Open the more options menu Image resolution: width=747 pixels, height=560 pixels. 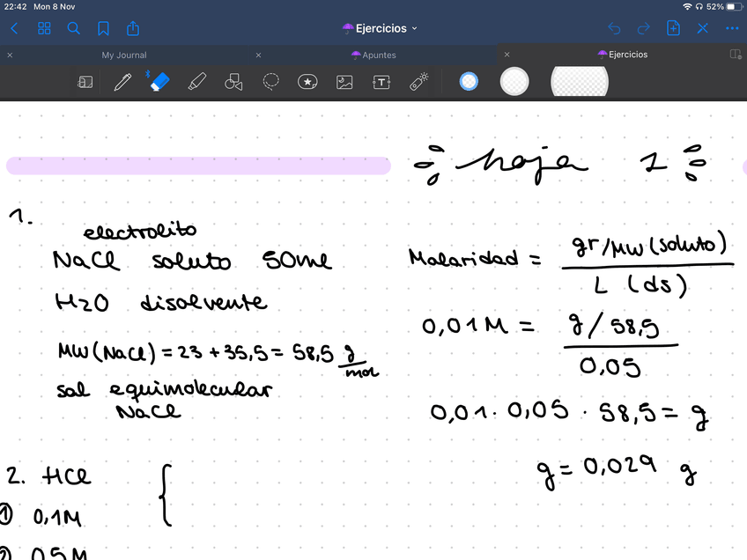click(x=732, y=28)
